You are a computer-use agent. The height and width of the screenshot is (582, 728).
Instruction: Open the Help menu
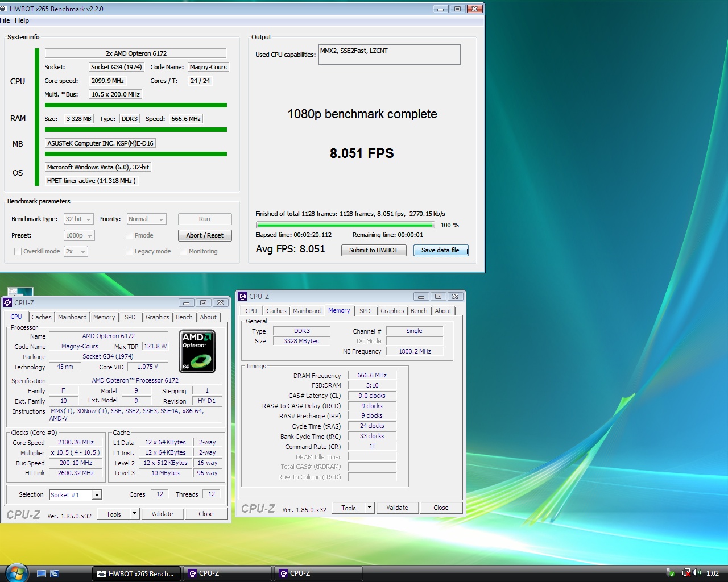pyautogui.click(x=22, y=20)
